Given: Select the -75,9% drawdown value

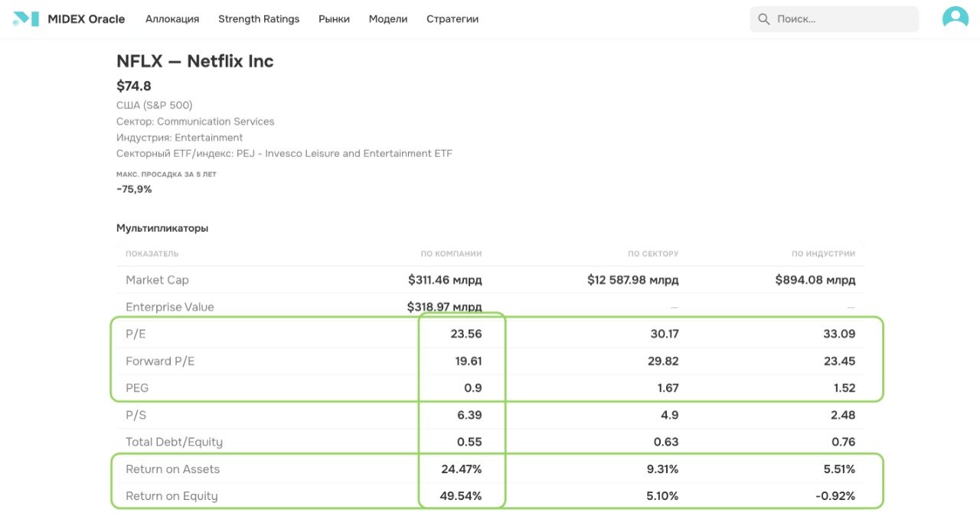Looking at the screenshot, I should [134, 189].
